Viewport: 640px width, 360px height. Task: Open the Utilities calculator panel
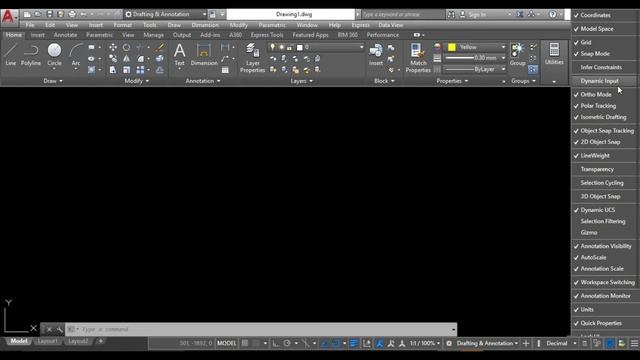click(554, 54)
